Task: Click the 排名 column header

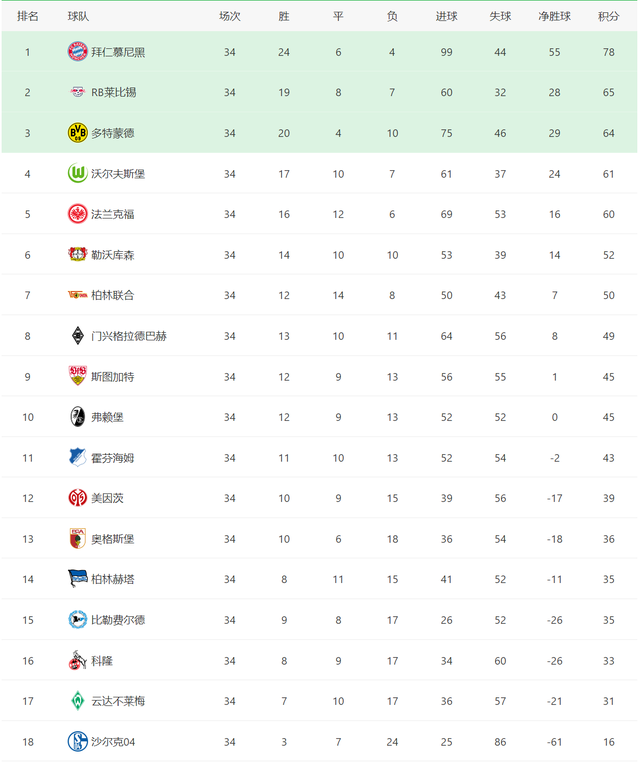Action: coord(28,17)
